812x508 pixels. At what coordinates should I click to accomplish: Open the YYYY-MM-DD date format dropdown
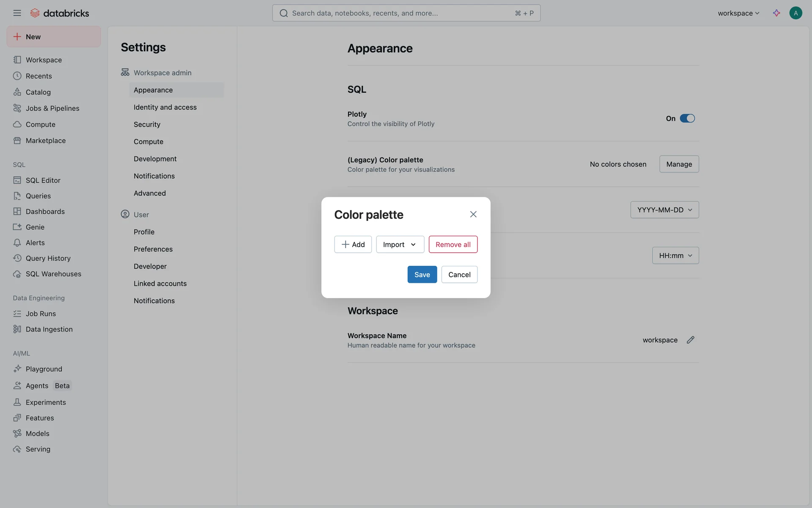click(664, 210)
